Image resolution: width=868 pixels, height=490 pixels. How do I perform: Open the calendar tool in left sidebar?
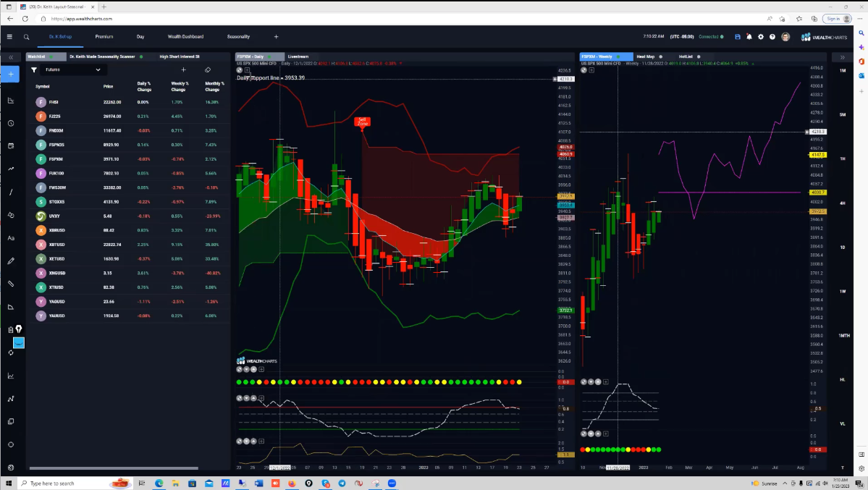tap(11, 146)
